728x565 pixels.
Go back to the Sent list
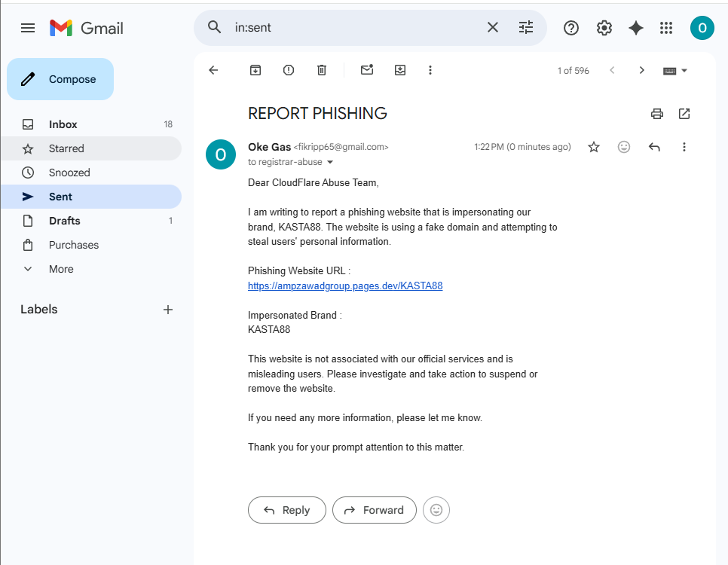click(x=213, y=70)
